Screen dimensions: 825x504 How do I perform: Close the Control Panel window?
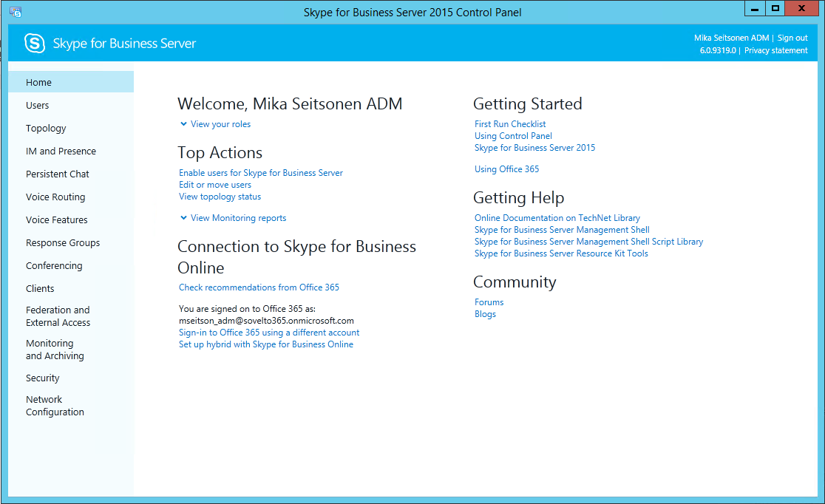801,8
